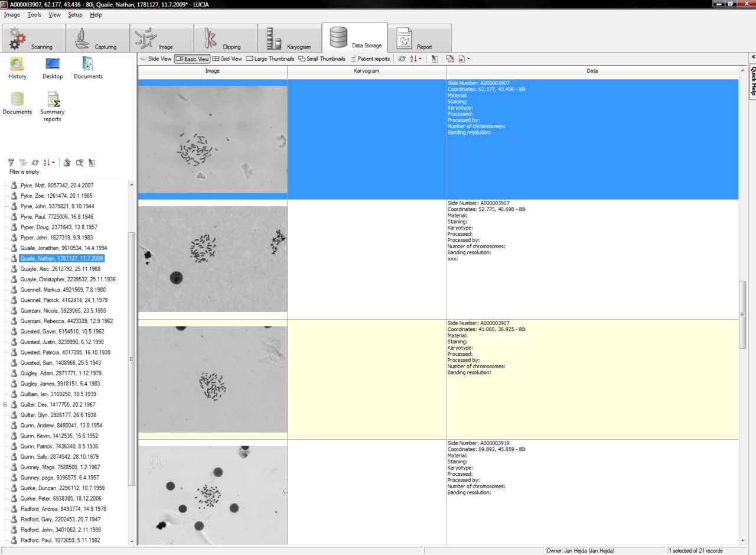This screenshot has height=555, width=756.
Task: Click refresh icon in records toolbar
Action: (x=402, y=59)
